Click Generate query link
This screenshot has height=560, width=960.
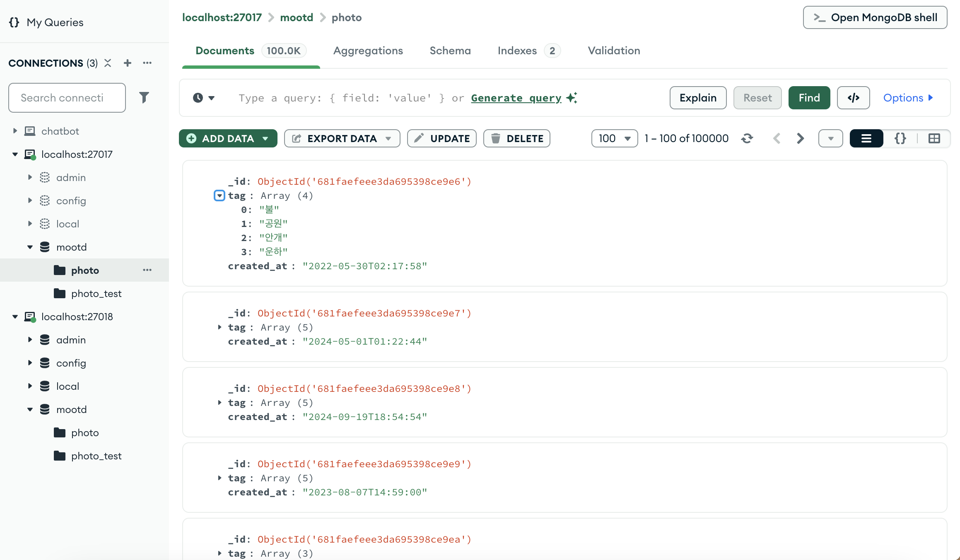(x=516, y=98)
